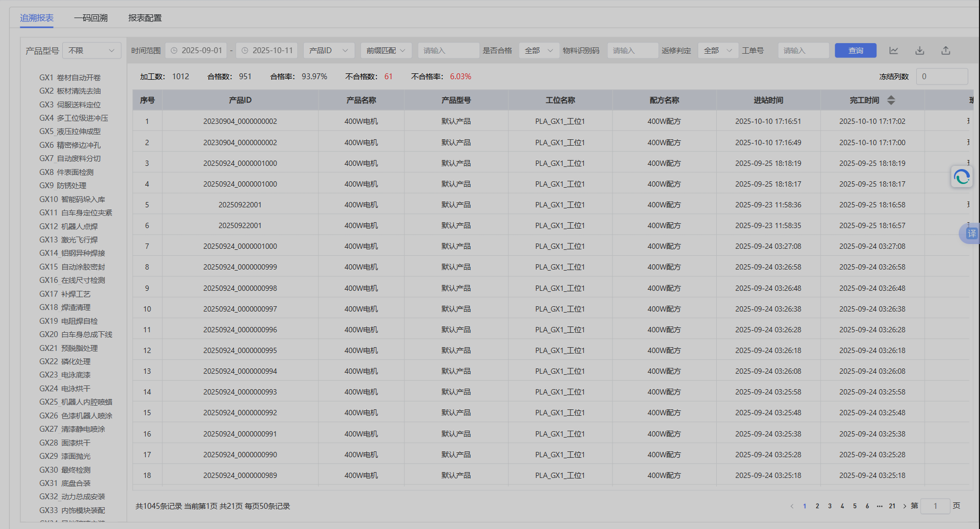Switch to the 一码回溯 tab
Screen dimensions: 980x529
(x=91, y=18)
